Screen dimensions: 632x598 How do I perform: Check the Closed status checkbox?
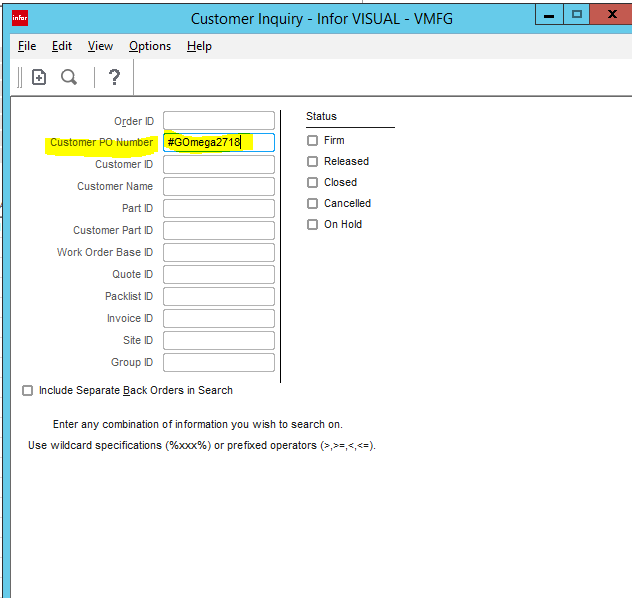pyautogui.click(x=312, y=183)
